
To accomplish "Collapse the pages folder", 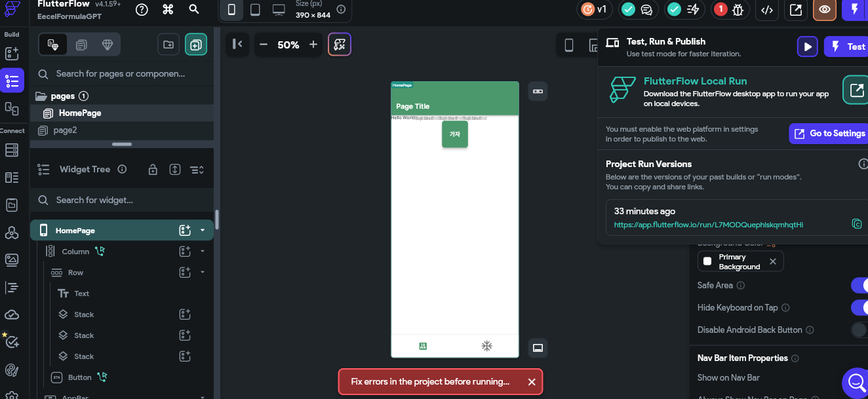I will pyautogui.click(x=41, y=96).
